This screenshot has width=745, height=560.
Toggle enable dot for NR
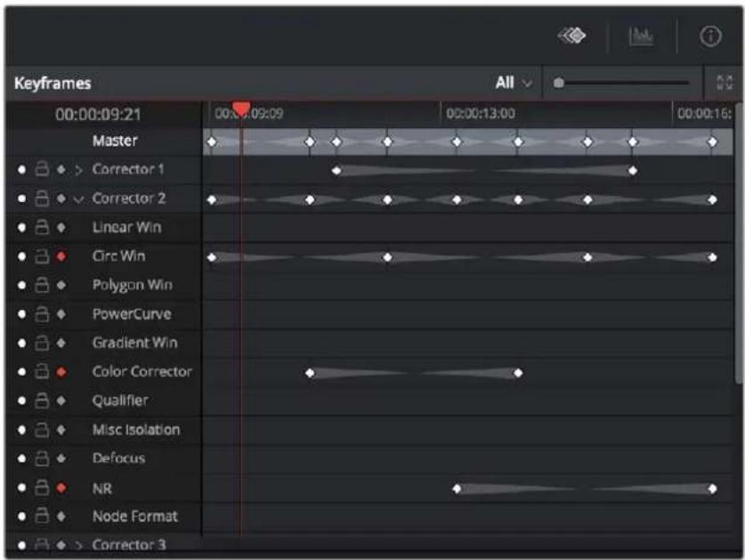tap(21, 488)
